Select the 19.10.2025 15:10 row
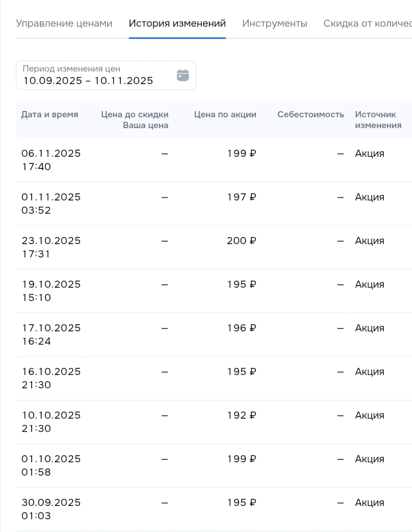This screenshot has height=532, width=412. tap(51, 291)
